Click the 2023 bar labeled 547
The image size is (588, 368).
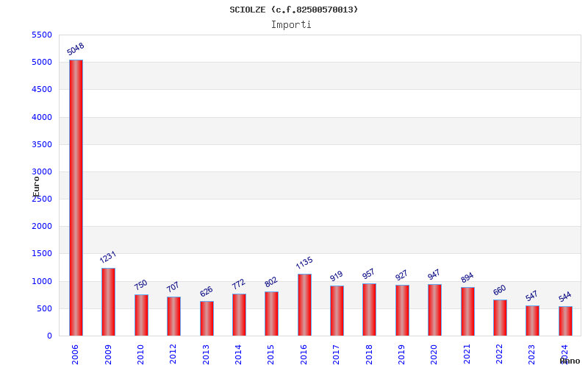(532, 321)
